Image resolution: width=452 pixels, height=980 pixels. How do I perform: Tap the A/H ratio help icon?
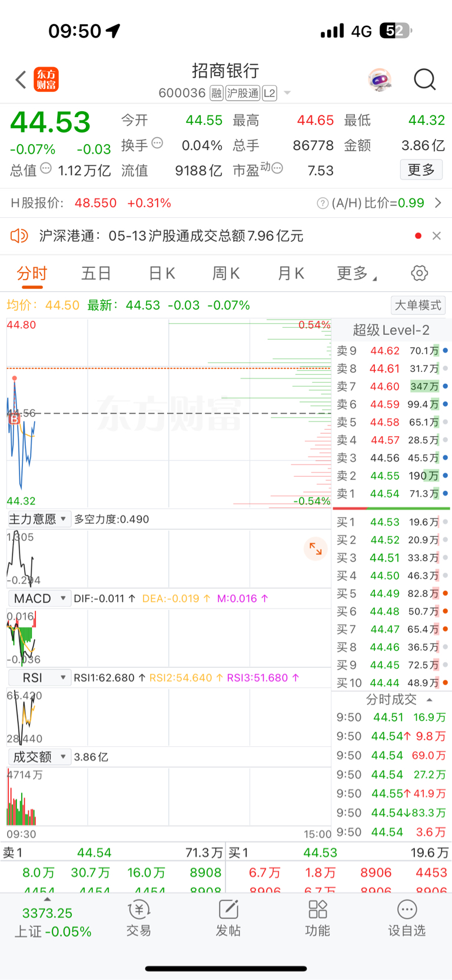[323, 203]
